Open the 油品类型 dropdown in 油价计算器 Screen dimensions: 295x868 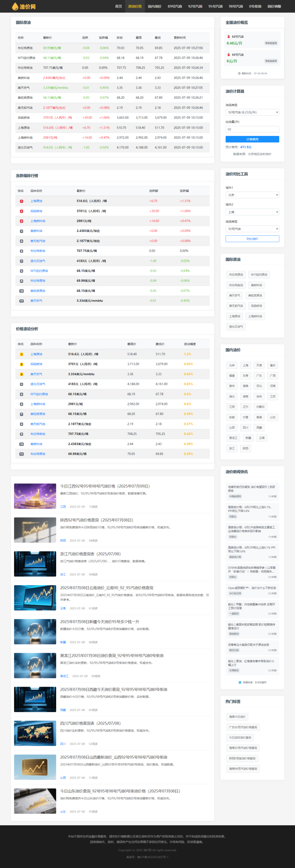(x=252, y=112)
